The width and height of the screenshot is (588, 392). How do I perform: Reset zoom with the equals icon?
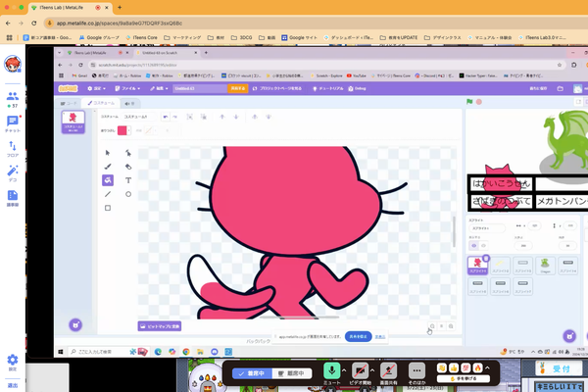tap(441, 326)
